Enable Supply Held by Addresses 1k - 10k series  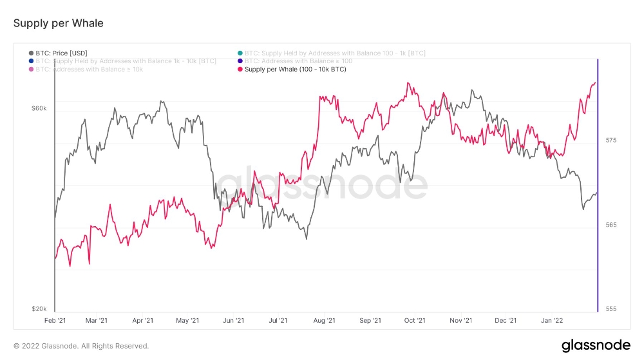click(x=122, y=61)
